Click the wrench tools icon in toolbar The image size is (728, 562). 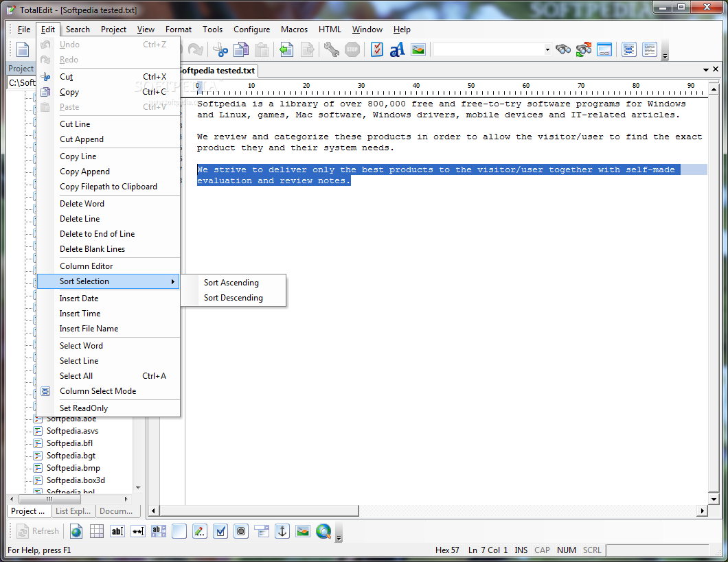tap(332, 49)
